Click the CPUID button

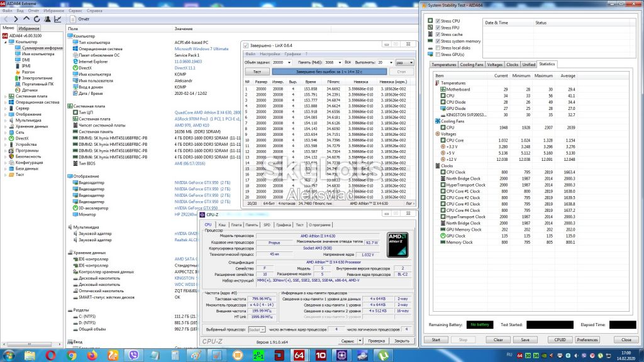pos(560,340)
